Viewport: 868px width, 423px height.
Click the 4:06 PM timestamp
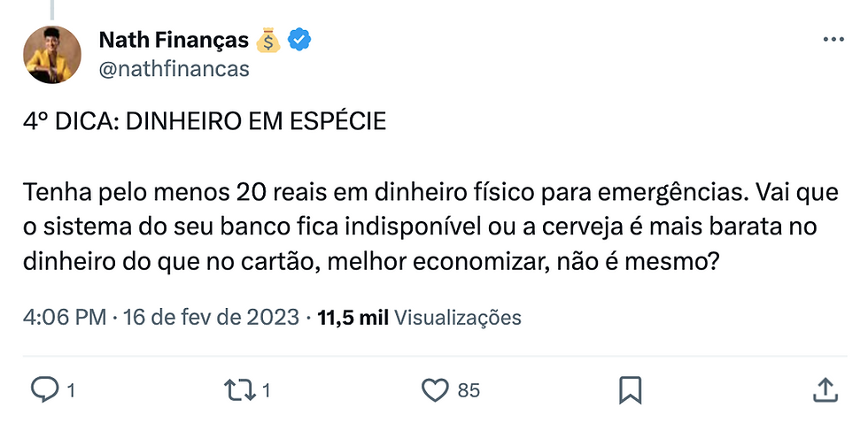(x=66, y=317)
